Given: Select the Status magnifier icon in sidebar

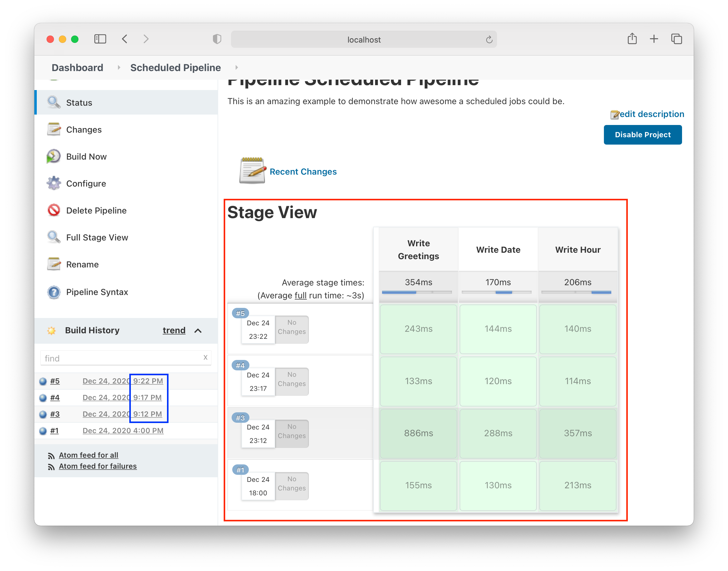Looking at the screenshot, I should tap(54, 103).
